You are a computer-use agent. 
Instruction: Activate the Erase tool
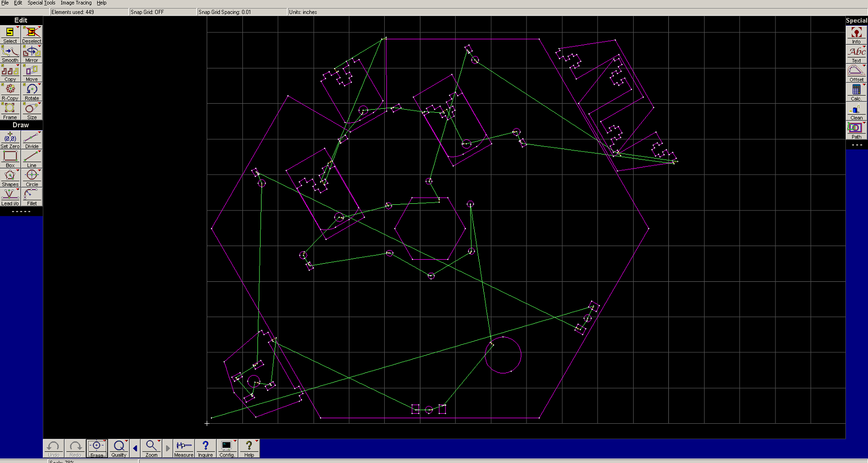pos(97,448)
